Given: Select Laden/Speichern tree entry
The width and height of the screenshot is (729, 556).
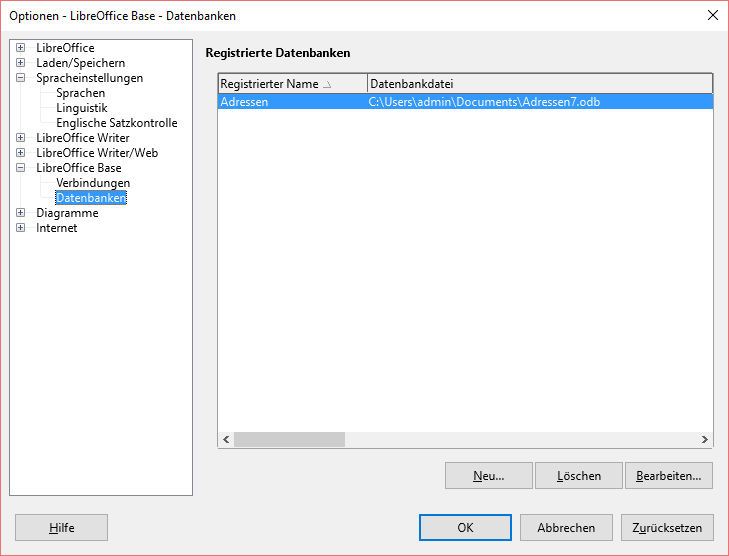Looking at the screenshot, I should click(x=80, y=63).
